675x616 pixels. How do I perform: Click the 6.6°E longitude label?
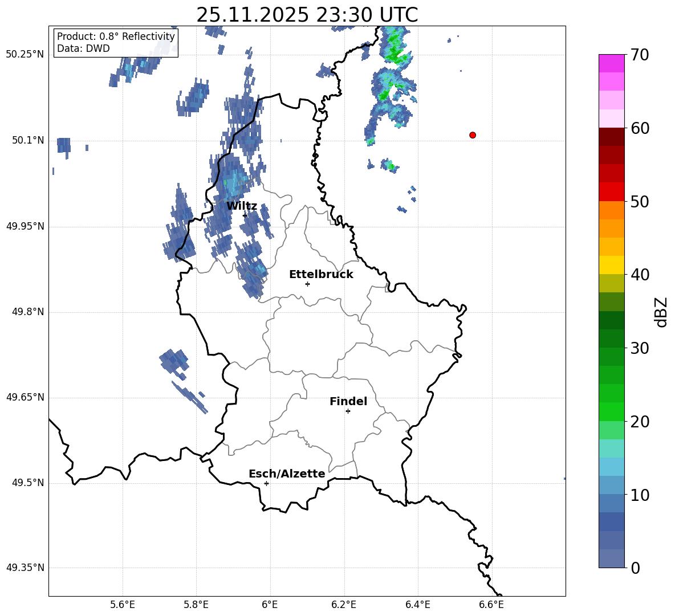[x=491, y=605]
